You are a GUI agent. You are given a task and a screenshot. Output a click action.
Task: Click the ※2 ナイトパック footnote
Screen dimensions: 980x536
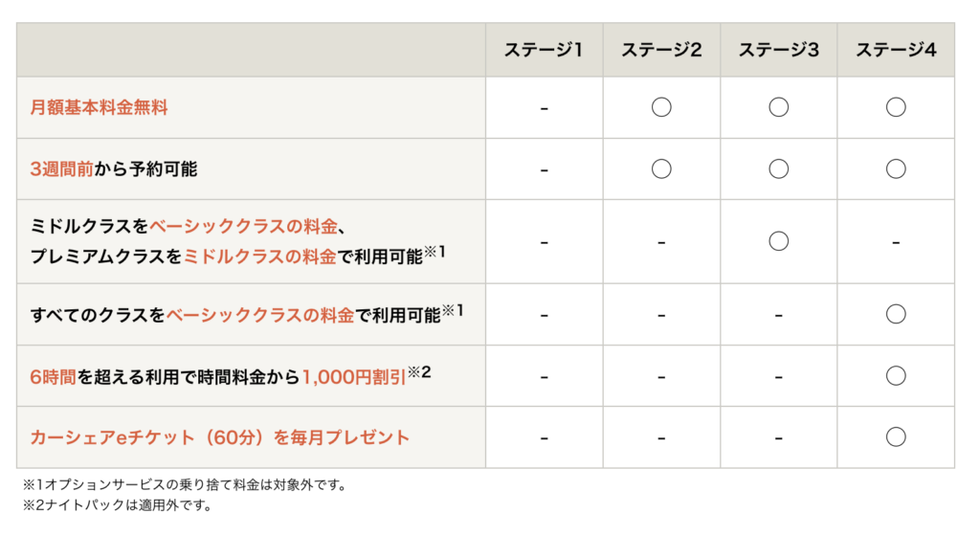(118, 504)
